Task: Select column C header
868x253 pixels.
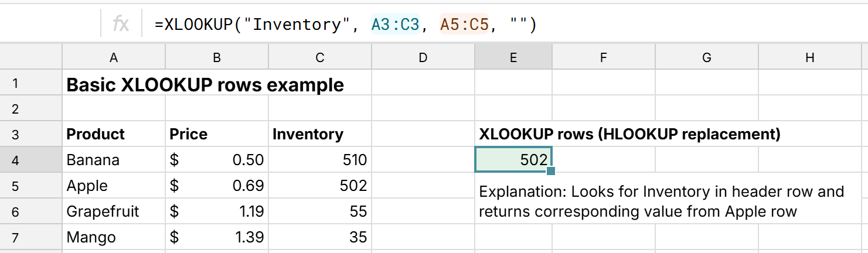Action: coord(319,57)
